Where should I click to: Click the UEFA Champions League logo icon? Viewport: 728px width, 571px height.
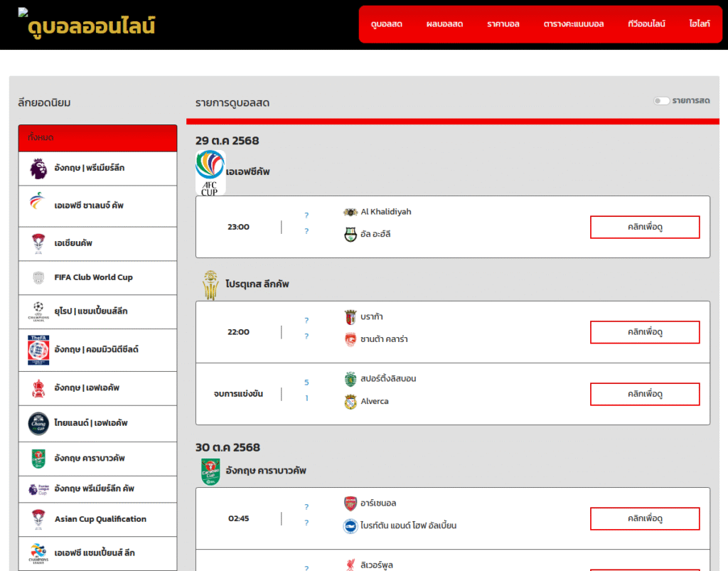(x=38, y=311)
